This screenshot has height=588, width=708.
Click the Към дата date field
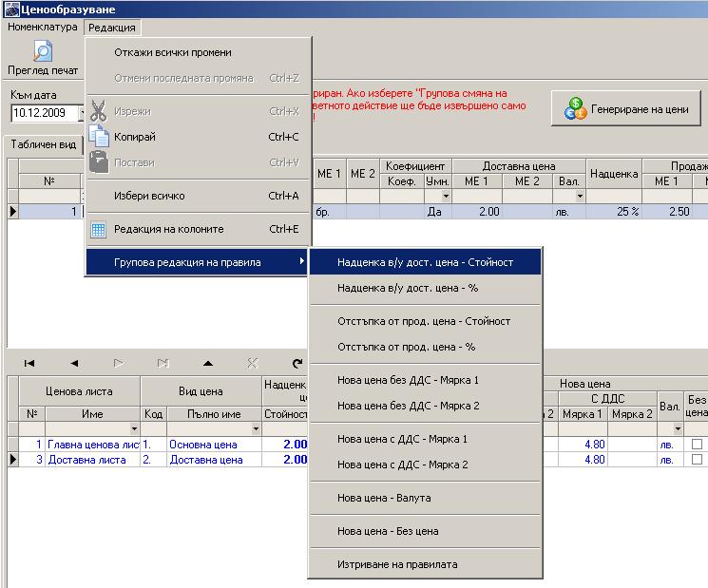click(46, 113)
